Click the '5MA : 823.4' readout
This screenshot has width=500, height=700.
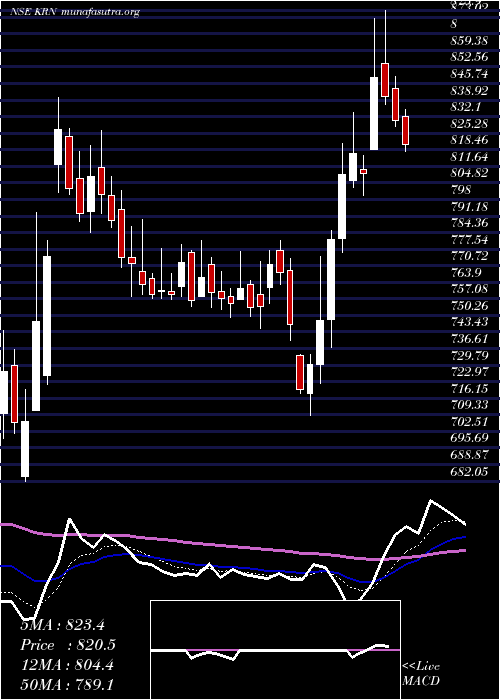62,625
